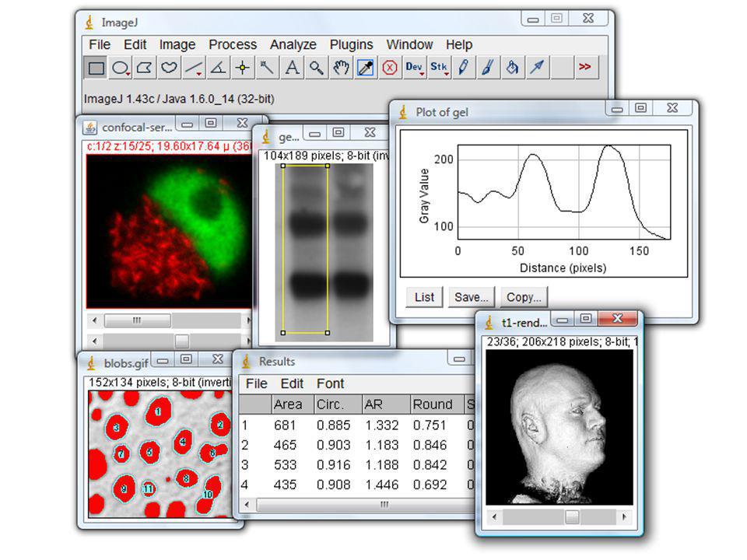Screen dimensions: 747x560
Task: Click the left slice arrow in t1-rend window
Action: (x=495, y=516)
